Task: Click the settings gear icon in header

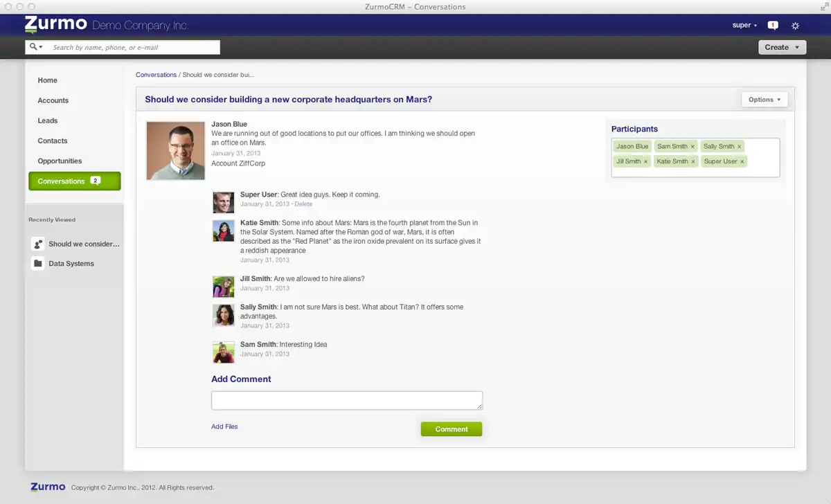Action: [x=795, y=26]
